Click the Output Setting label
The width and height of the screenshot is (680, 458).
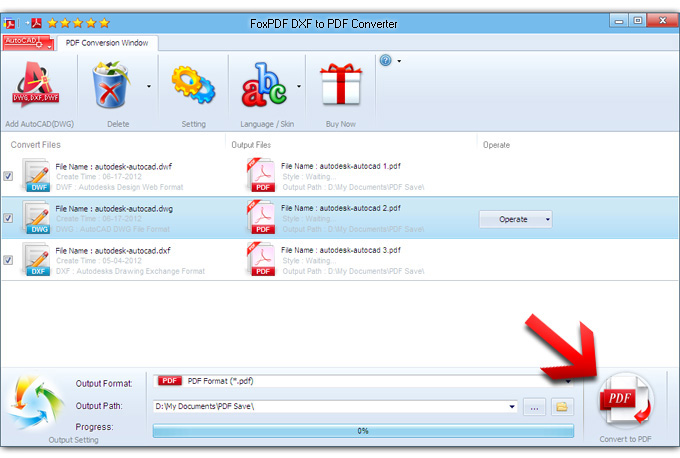tap(73, 440)
